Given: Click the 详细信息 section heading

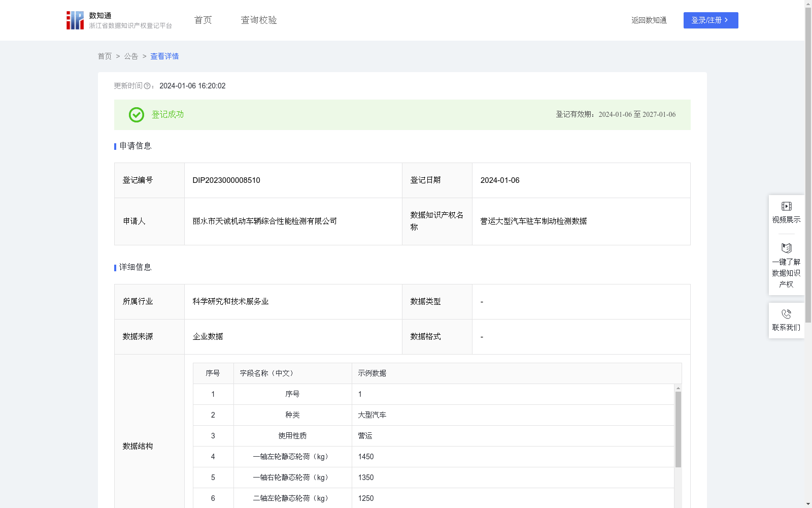Looking at the screenshot, I should point(135,268).
